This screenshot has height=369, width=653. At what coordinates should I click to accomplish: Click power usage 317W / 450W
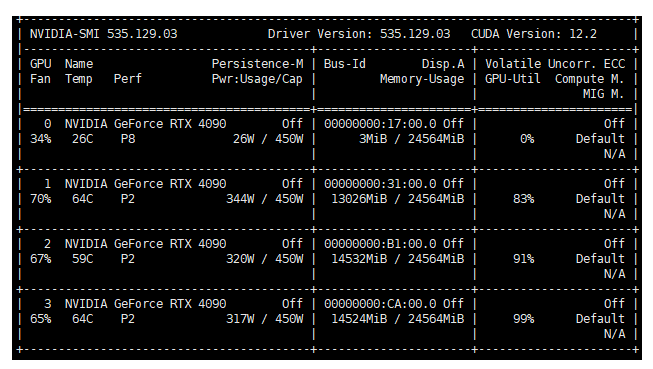pyautogui.click(x=264, y=319)
